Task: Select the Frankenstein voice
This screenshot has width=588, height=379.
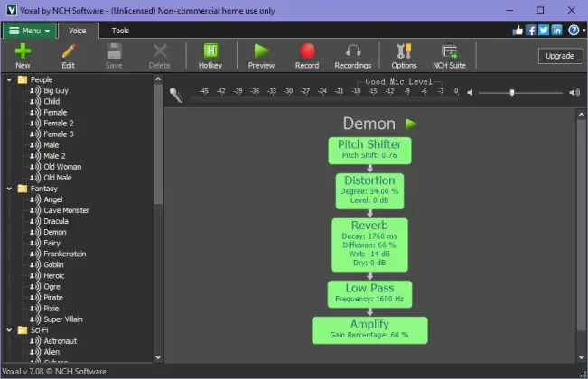Action: click(x=65, y=254)
